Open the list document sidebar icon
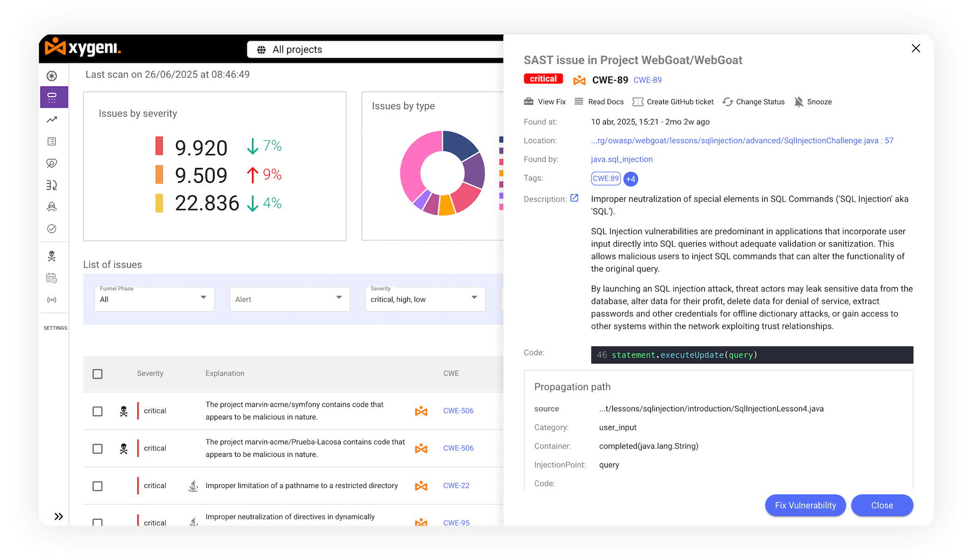The image size is (973, 560). (52, 142)
